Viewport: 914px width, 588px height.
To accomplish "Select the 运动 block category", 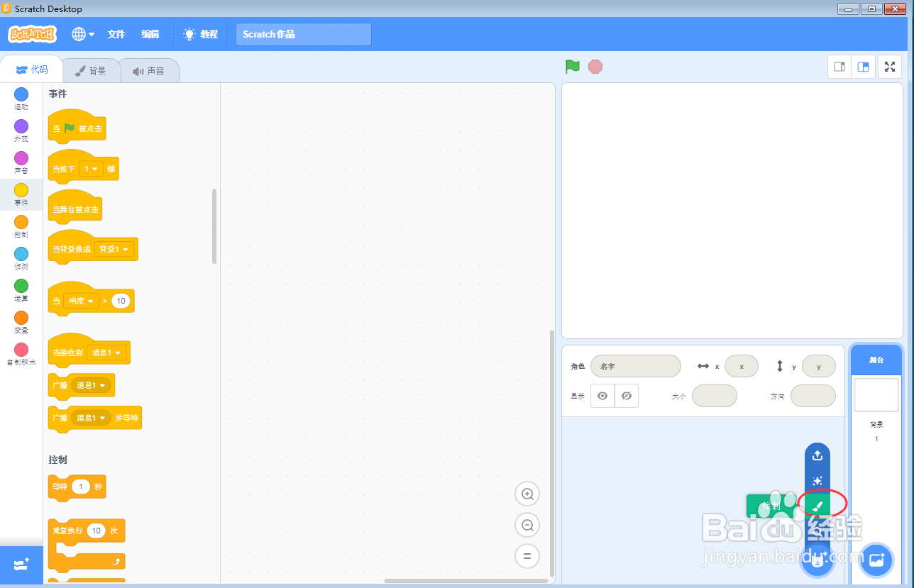I will coord(21,99).
